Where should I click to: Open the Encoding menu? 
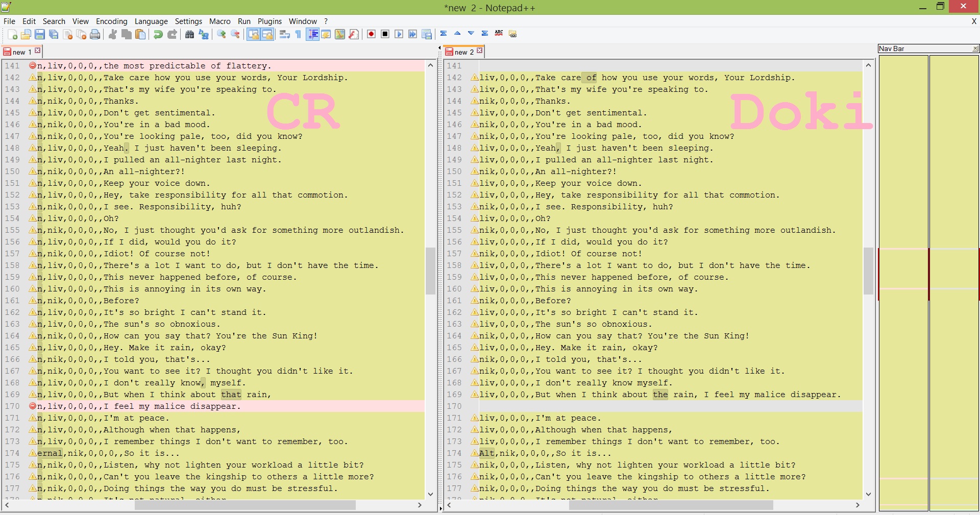click(x=112, y=21)
